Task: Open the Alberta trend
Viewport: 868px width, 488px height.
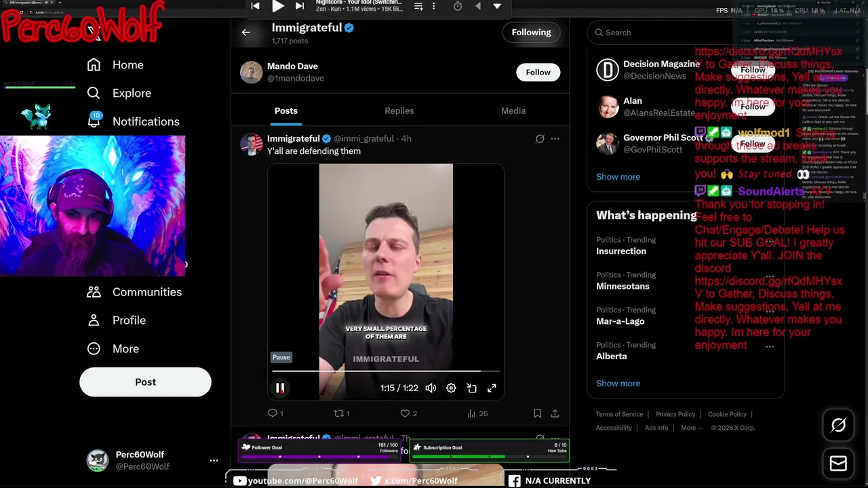Action: (x=611, y=357)
